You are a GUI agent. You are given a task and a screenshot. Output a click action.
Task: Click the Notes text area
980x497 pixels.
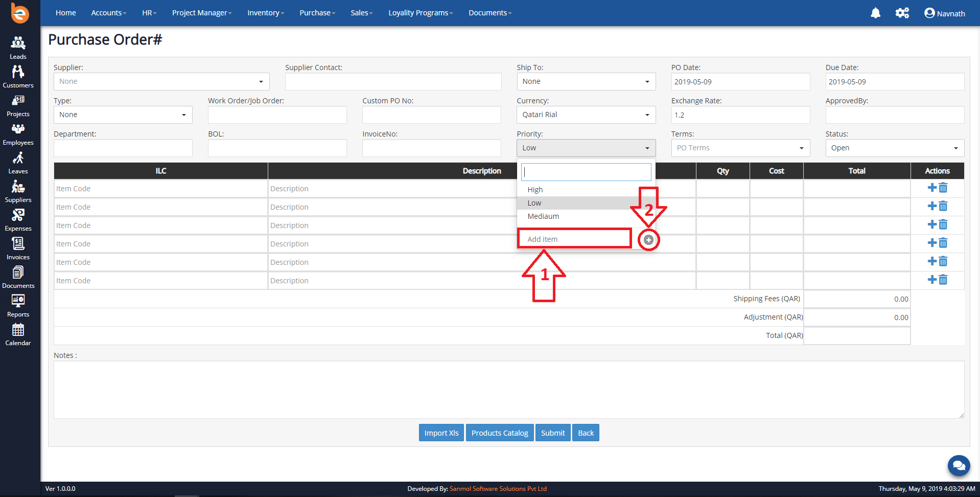tap(509, 390)
